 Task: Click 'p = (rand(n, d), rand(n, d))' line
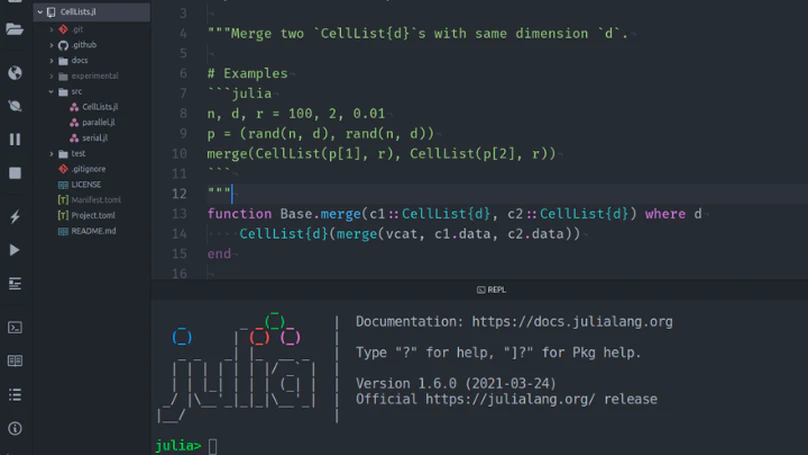coord(321,133)
